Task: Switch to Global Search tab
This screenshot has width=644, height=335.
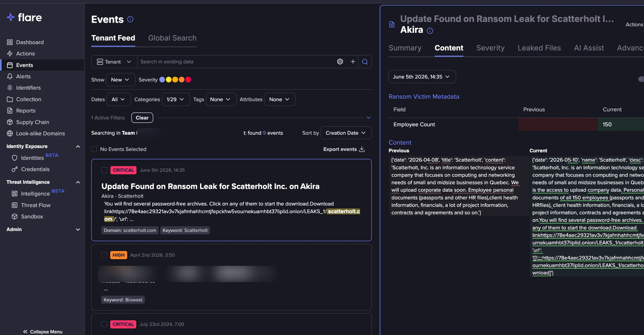Action: pos(172,38)
